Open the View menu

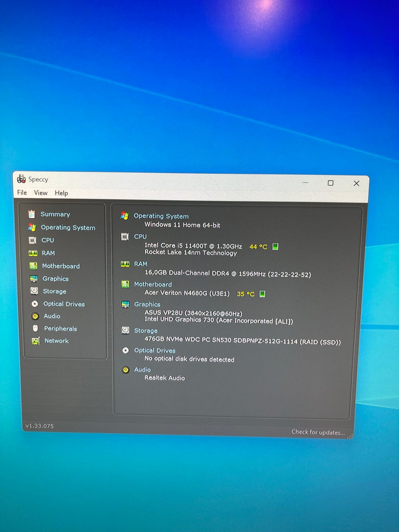tap(41, 193)
